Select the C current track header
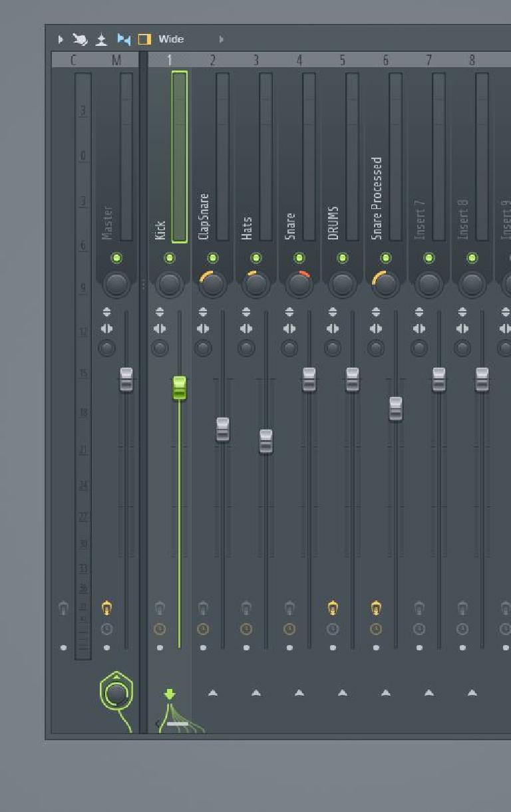 [73, 61]
